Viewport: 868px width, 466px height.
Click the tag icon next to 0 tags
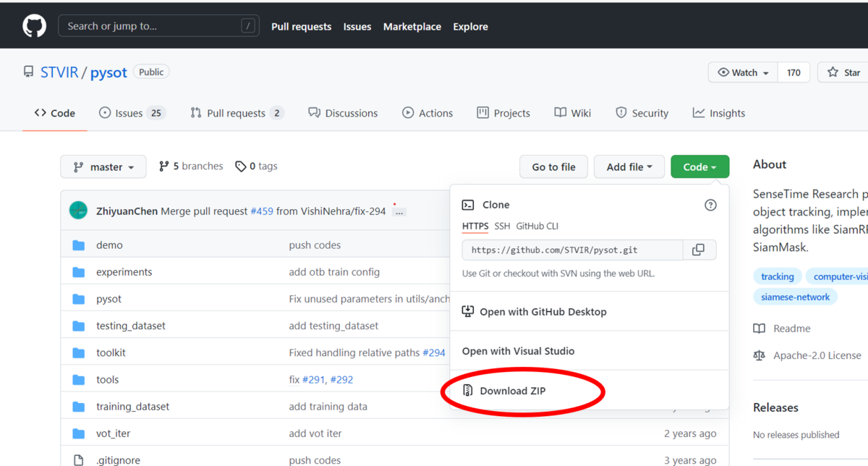[x=241, y=166]
